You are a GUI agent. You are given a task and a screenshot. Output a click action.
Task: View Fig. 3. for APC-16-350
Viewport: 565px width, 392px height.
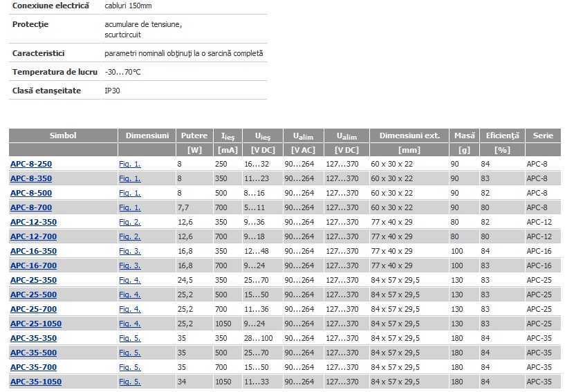click(130, 251)
